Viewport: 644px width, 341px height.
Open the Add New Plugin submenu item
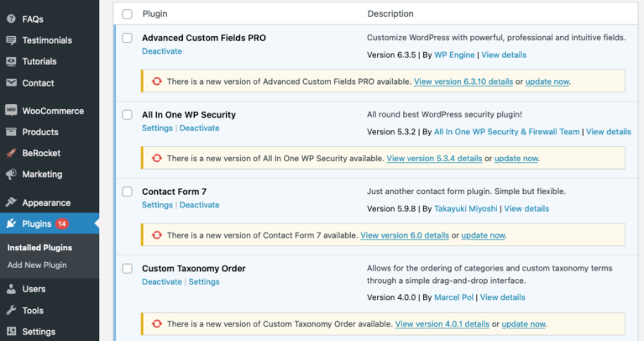pyautogui.click(x=37, y=265)
